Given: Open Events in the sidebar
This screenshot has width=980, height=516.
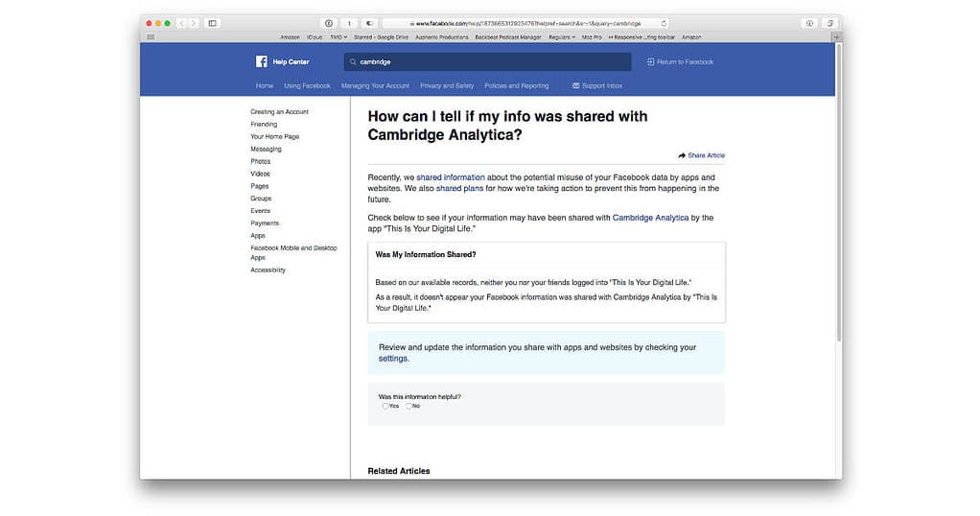Looking at the screenshot, I should click(260, 211).
